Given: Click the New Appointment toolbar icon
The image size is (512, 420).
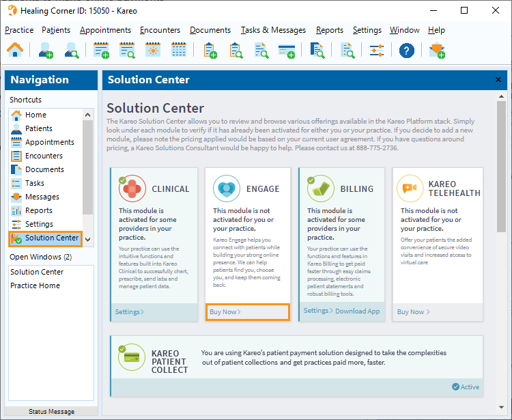Looking at the screenshot, I should [x=102, y=50].
